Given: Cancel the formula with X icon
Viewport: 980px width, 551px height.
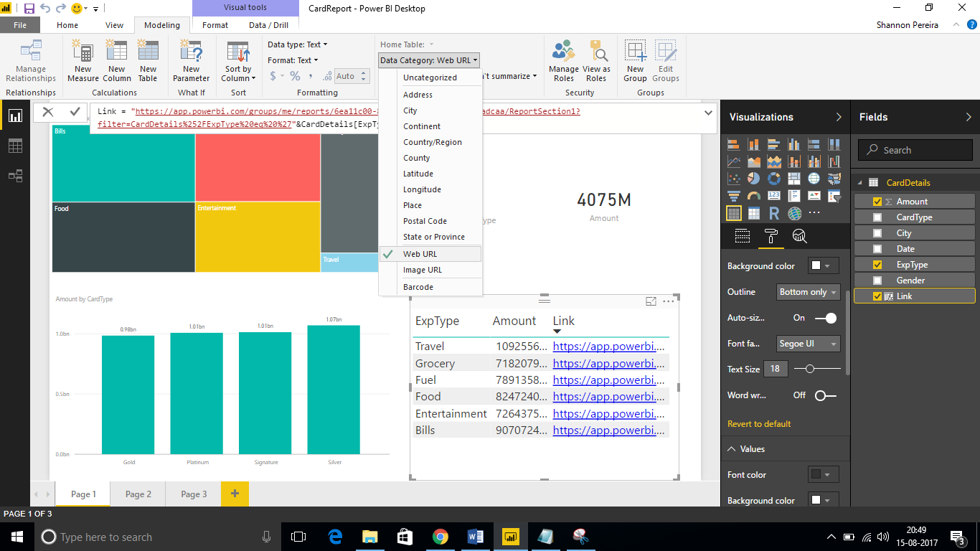Looking at the screenshot, I should tap(48, 112).
